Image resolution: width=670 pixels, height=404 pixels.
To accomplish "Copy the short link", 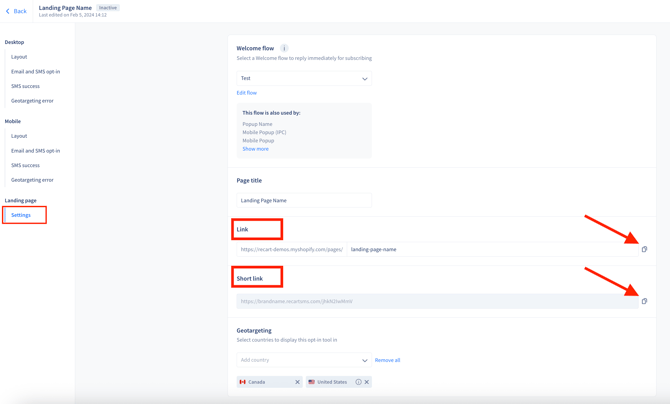I will tap(644, 301).
